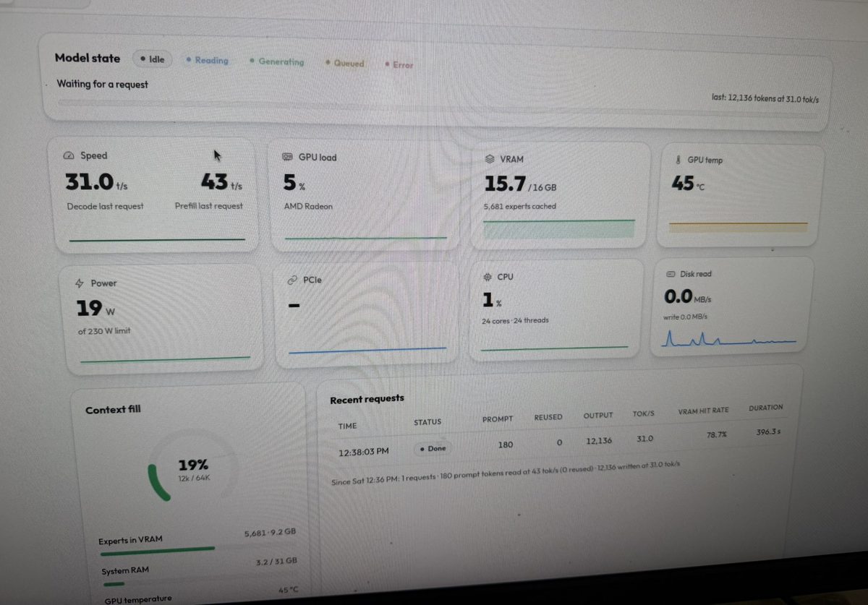The height and width of the screenshot is (605, 868).
Task: Click the Disk read sparkline chart
Action: pyautogui.click(x=730, y=338)
